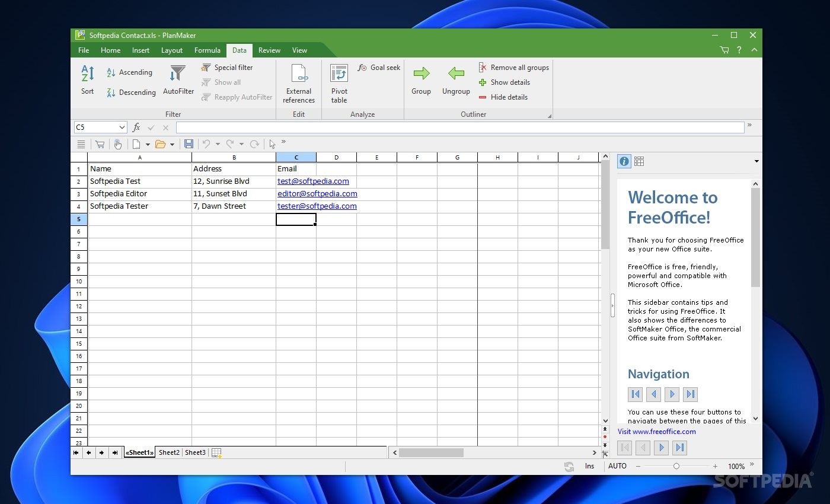Expand the formula bar overflow chevron

pos(749,125)
